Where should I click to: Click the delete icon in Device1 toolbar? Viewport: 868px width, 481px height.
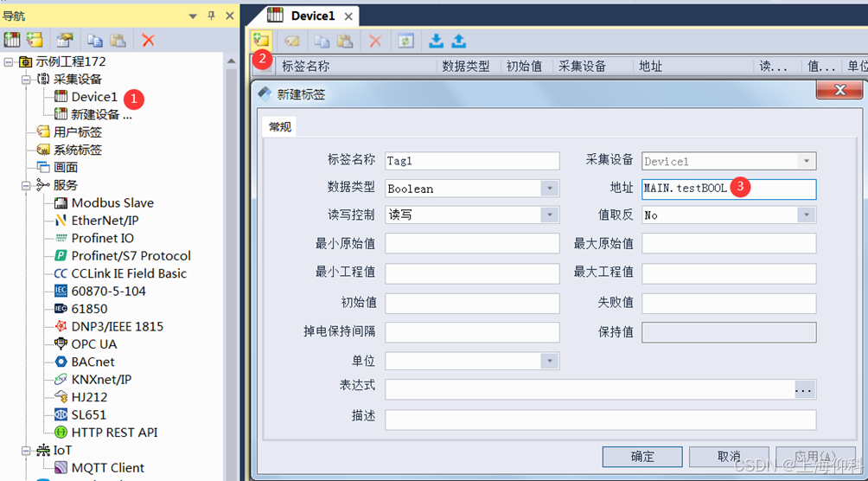[375, 41]
